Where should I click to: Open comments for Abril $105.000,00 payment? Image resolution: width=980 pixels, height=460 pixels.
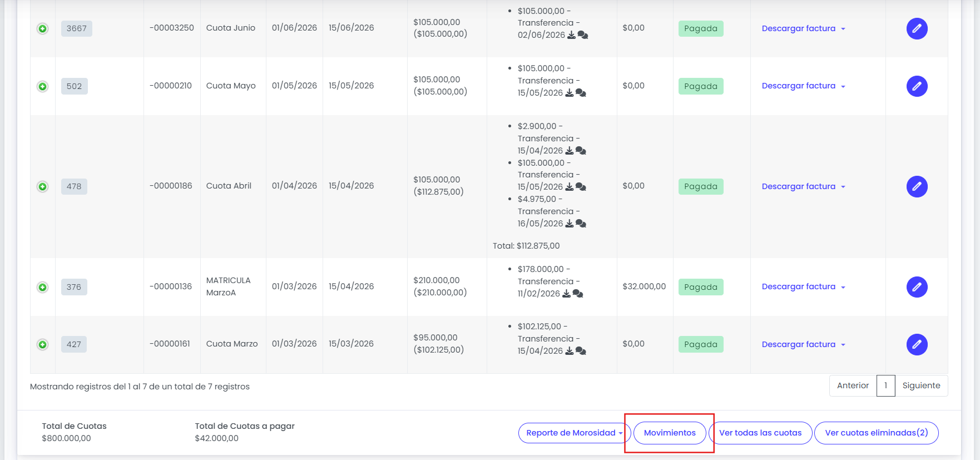(x=581, y=187)
